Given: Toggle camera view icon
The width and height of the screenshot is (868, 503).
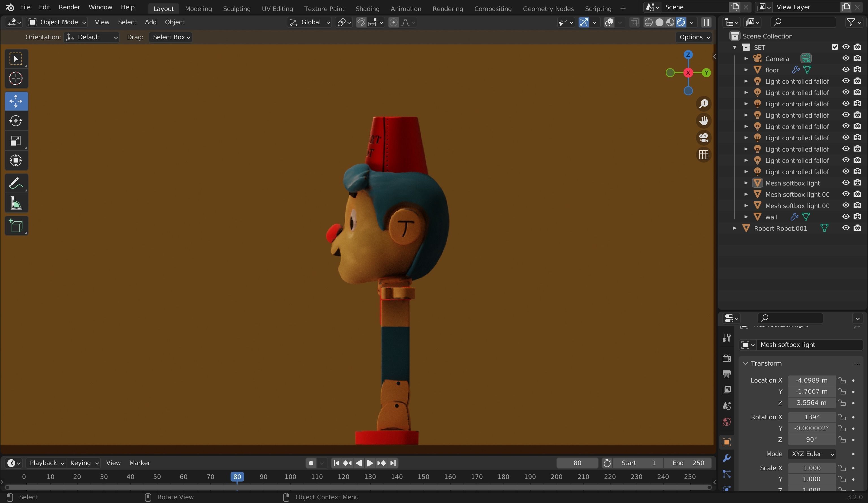Looking at the screenshot, I should (704, 138).
